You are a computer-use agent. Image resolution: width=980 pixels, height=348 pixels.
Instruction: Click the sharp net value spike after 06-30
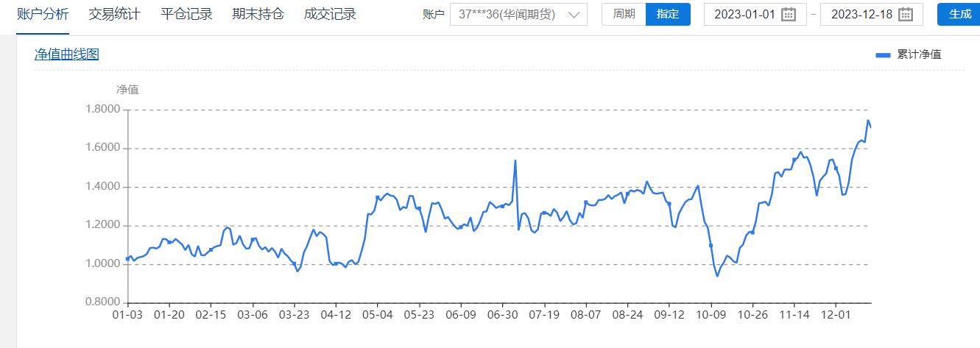pyautogui.click(x=515, y=161)
